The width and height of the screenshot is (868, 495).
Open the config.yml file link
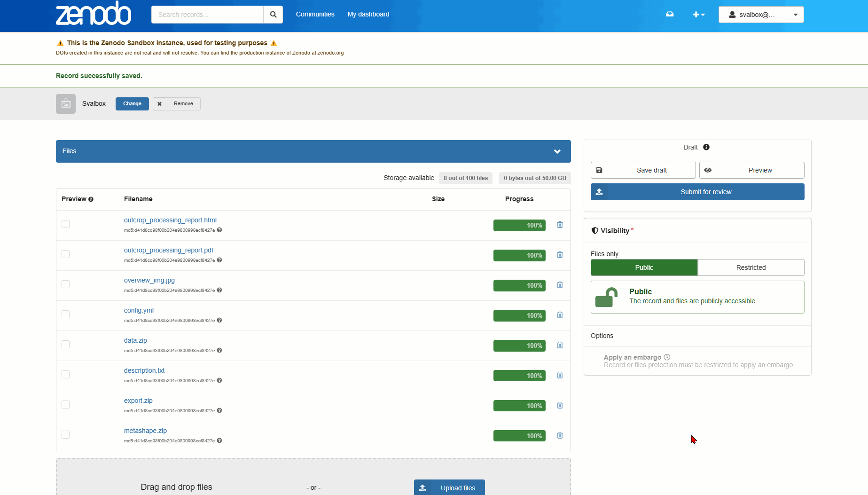[x=139, y=310]
